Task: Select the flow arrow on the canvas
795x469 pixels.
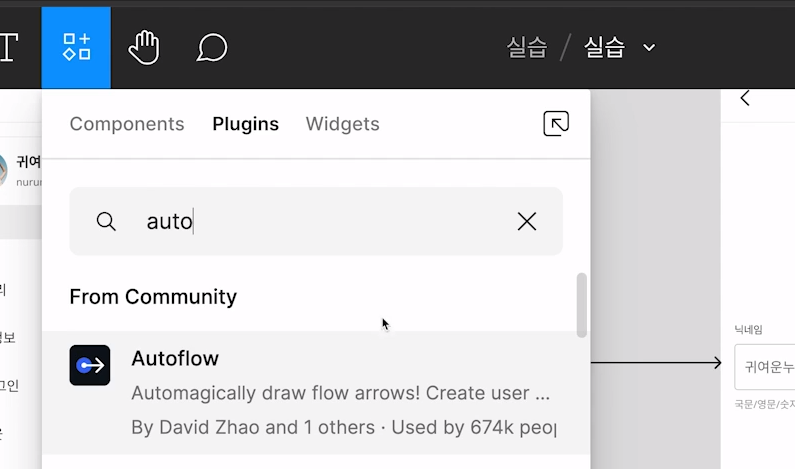Action: (x=655, y=362)
